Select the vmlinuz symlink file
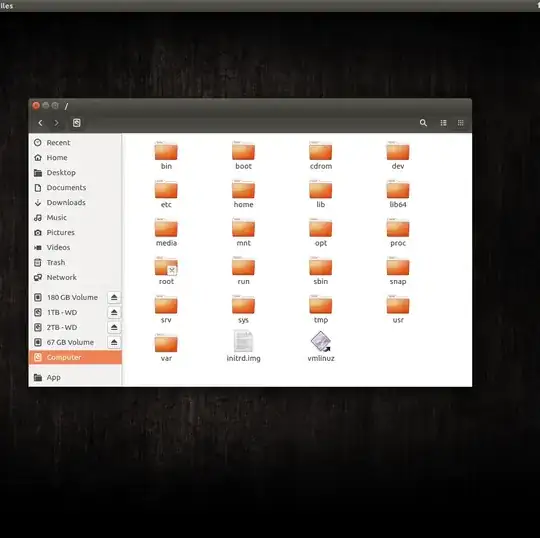The height and width of the screenshot is (538, 540). (321, 346)
